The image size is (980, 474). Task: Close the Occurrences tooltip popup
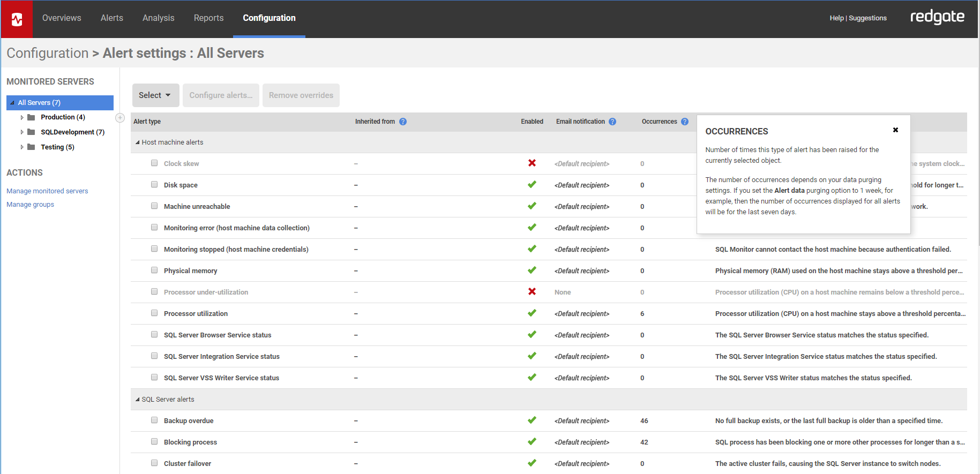point(895,130)
